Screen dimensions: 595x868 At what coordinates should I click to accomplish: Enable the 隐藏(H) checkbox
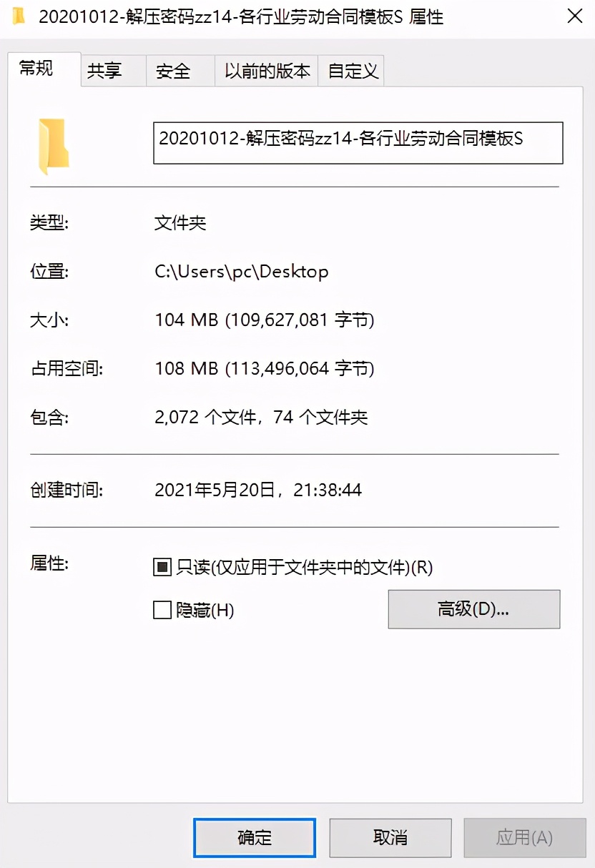pyautogui.click(x=162, y=611)
